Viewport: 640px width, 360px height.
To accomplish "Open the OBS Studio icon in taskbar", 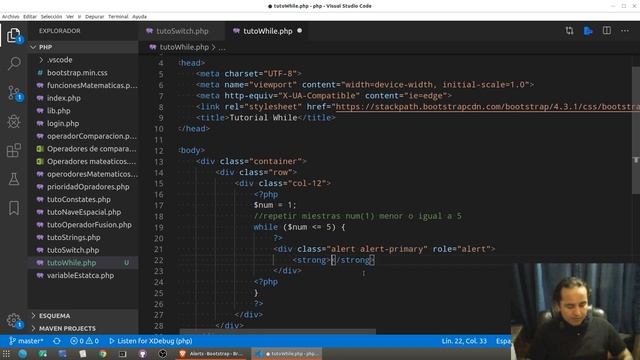I will (x=162, y=354).
